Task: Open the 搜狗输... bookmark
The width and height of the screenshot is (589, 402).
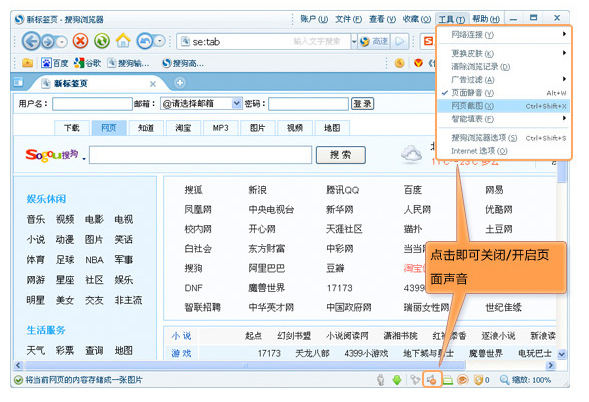Action: point(128,63)
